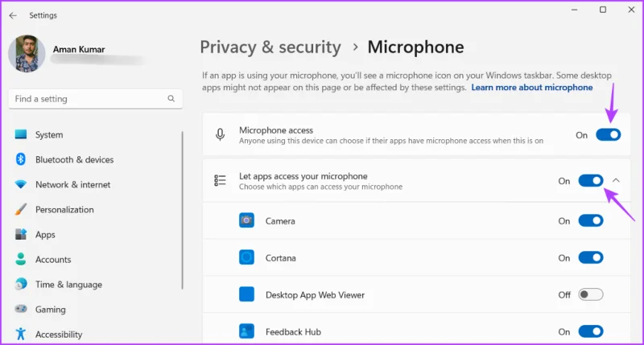Click the microphone icon beside Microphone access
The height and width of the screenshot is (345, 644).
point(220,134)
